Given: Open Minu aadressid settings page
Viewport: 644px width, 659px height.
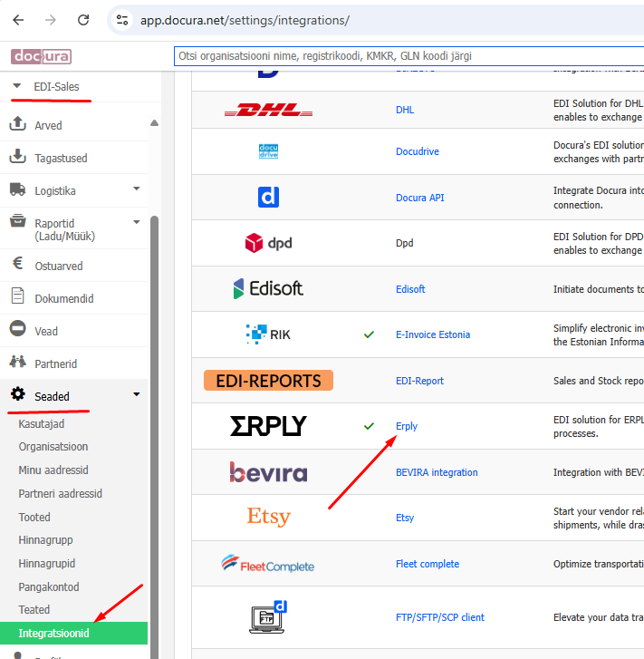Looking at the screenshot, I should [53, 470].
